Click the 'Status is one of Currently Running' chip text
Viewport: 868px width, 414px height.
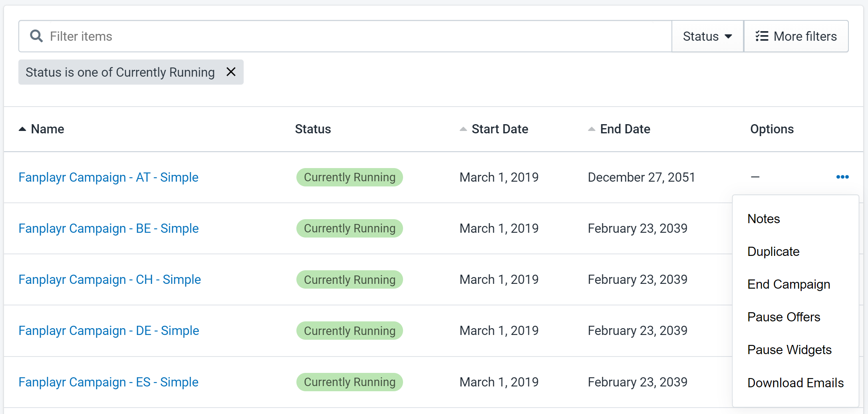pos(120,72)
